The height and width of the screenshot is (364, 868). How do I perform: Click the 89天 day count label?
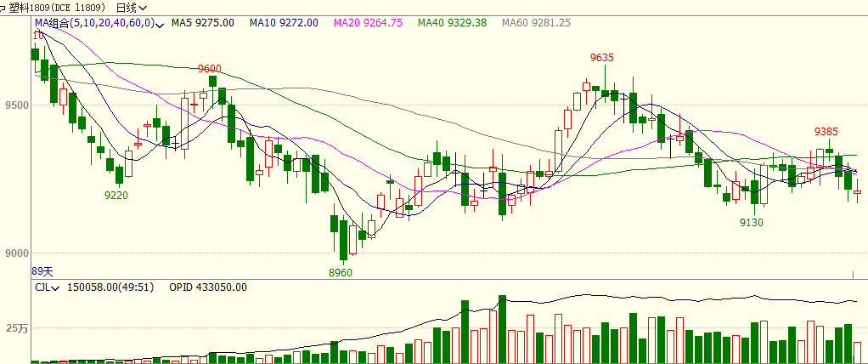42,271
